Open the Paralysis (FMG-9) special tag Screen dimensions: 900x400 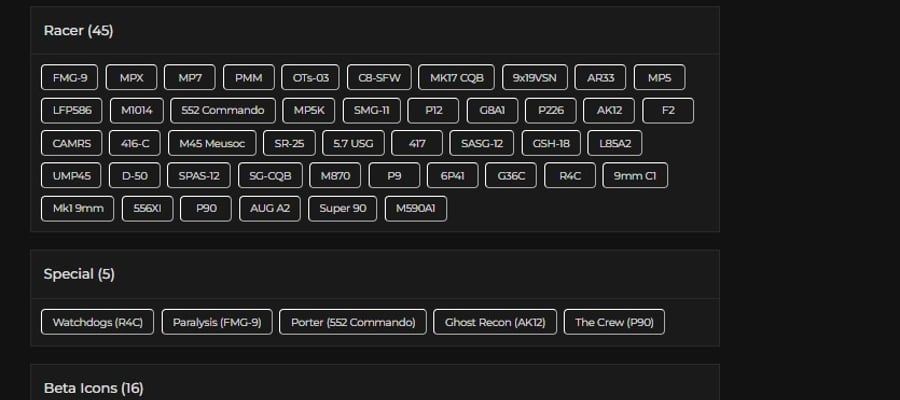click(x=217, y=322)
